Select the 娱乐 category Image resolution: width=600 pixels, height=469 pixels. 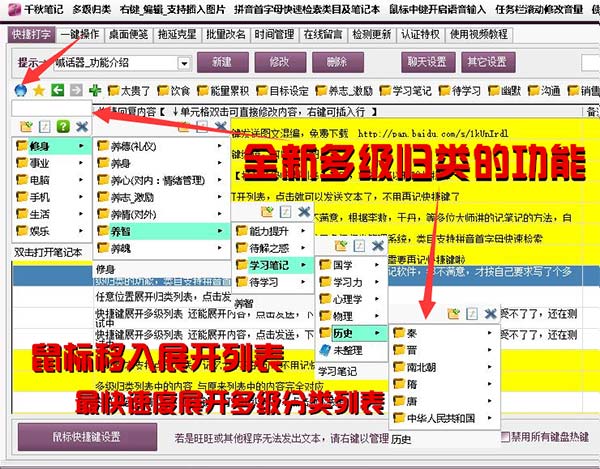[x=51, y=231]
